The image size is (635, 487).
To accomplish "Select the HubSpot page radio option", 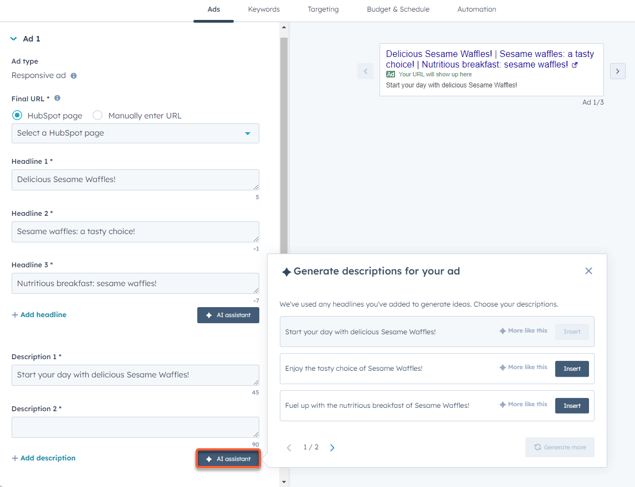I will coord(17,115).
